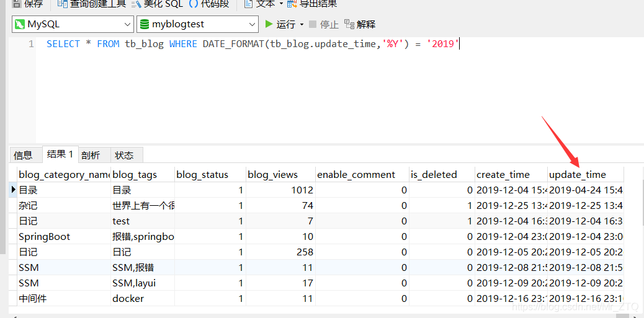Image resolution: width=644 pixels, height=318 pixels.
Task: Expand the Run (运行) options arrow
Action: [x=302, y=24]
